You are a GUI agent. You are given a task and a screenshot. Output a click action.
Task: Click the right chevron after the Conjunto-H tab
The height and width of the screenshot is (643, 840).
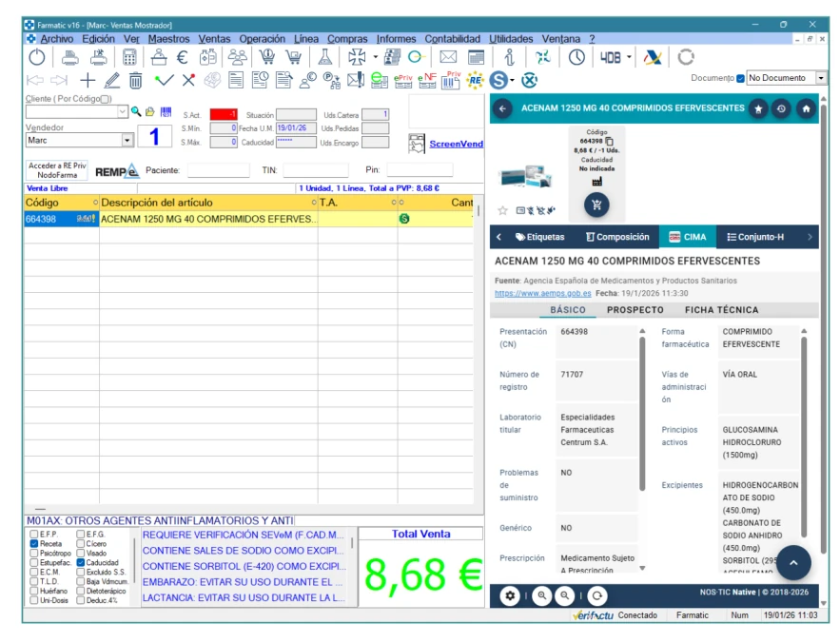(x=810, y=237)
